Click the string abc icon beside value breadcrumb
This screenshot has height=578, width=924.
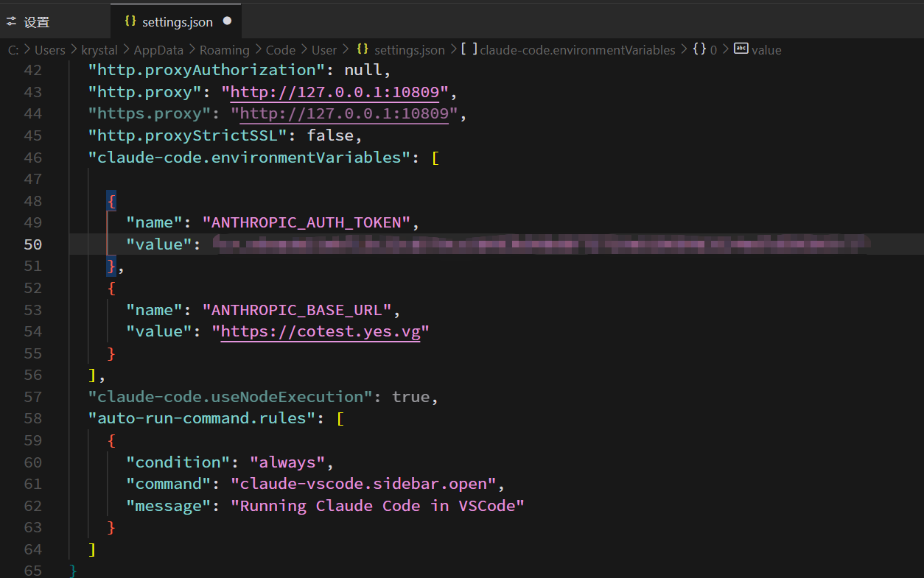pyautogui.click(x=741, y=49)
